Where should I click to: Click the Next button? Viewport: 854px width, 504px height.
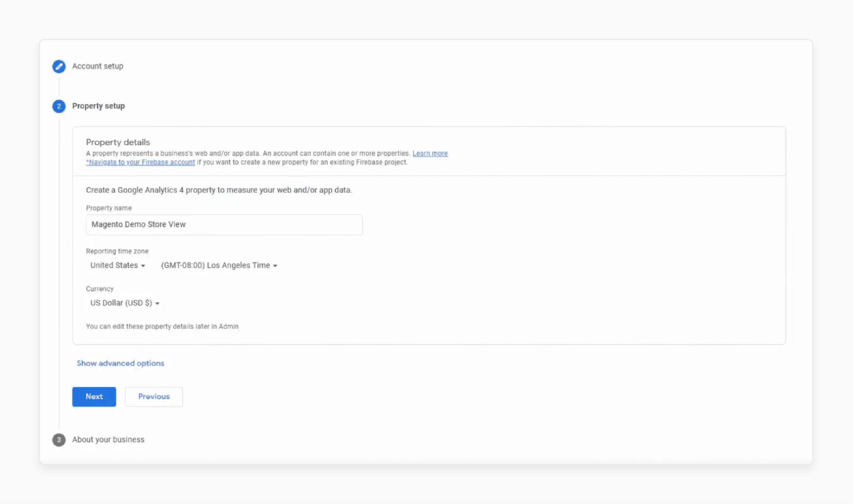[94, 396]
